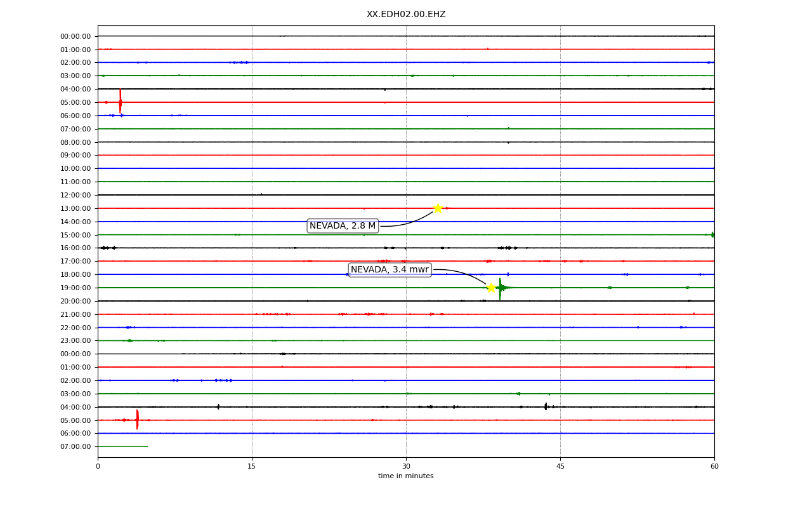Click the 19:00:00 row time label
Image resolution: width=812 pixels, height=508 pixels.
(75, 288)
